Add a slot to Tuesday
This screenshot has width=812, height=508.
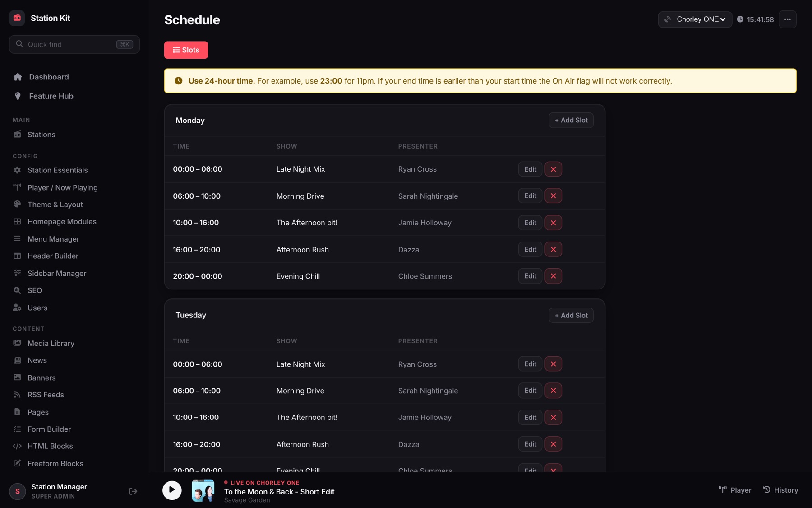click(x=571, y=315)
